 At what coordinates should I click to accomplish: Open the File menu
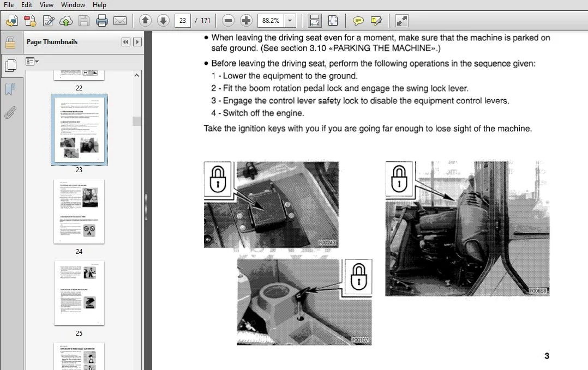coord(9,5)
